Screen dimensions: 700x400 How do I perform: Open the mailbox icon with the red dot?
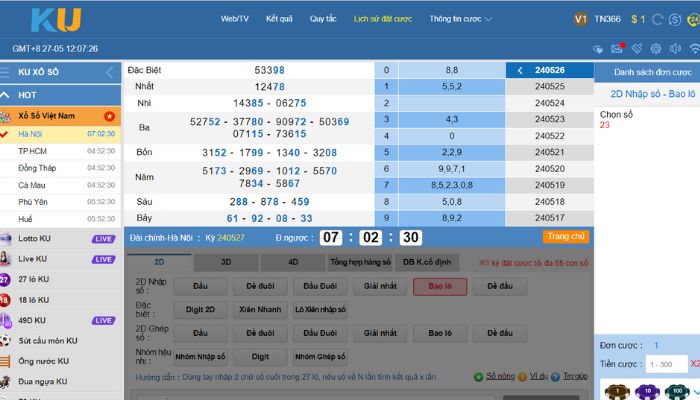tap(617, 48)
